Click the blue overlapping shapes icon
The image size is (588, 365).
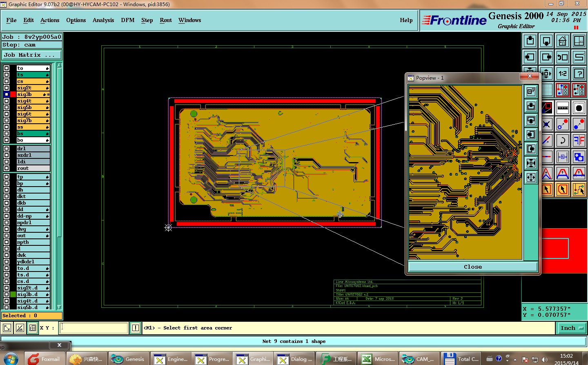click(x=579, y=157)
